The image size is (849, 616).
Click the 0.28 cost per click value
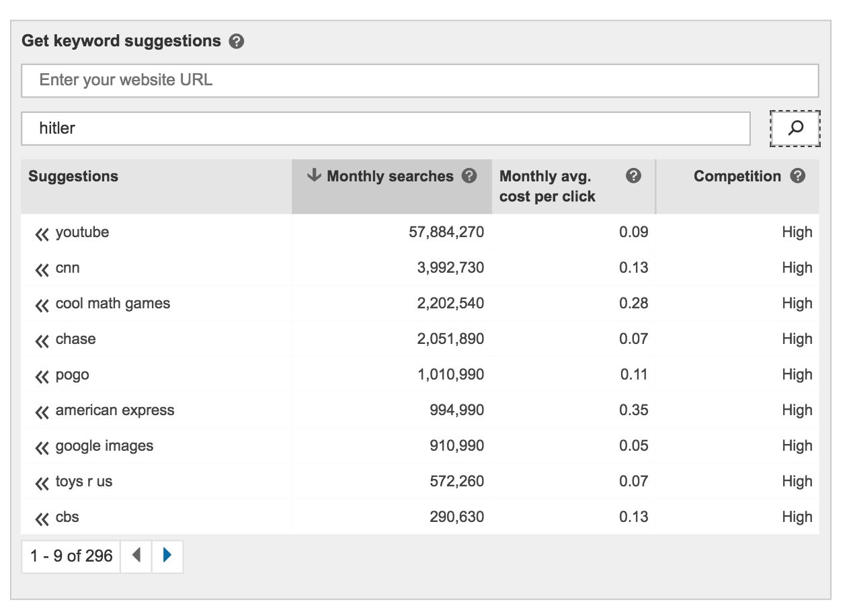(634, 304)
